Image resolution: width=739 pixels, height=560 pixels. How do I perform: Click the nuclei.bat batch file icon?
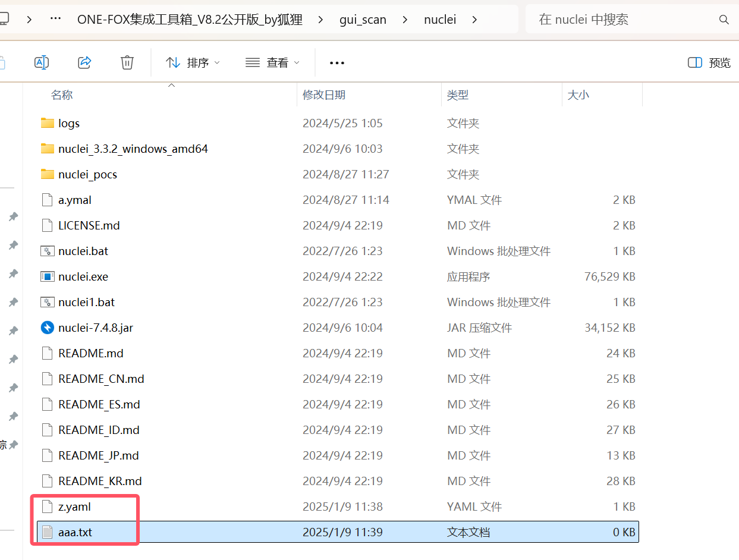click(x=47, y=251)
